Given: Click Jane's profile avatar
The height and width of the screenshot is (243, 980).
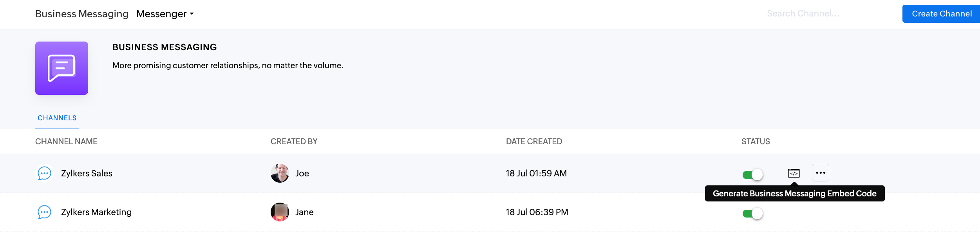Looking at the screenshot, I should [x=280, y=212].
